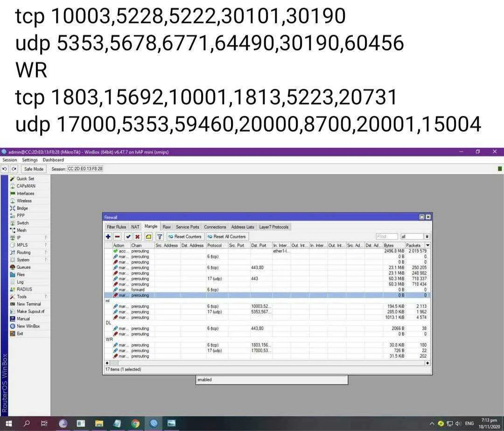Open column chooser arrow beside Packets header
This screenshot has width=504, height=431.
pyautogui.click(x=428, y=245)
